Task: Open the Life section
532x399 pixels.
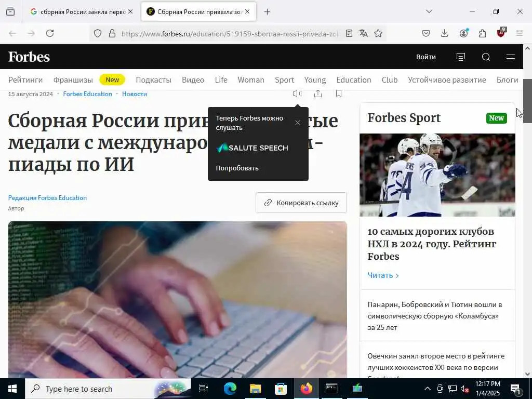Action: (221, 79)
